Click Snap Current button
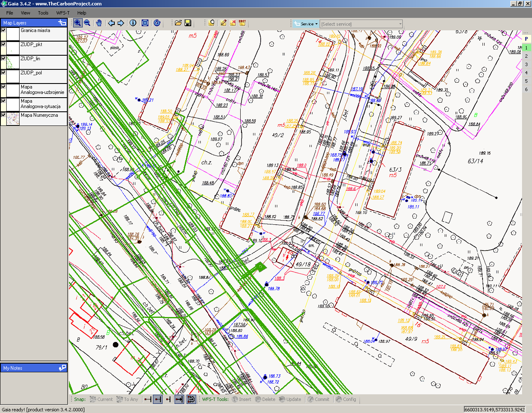532x413 pixels. click(x=101, y=399)
